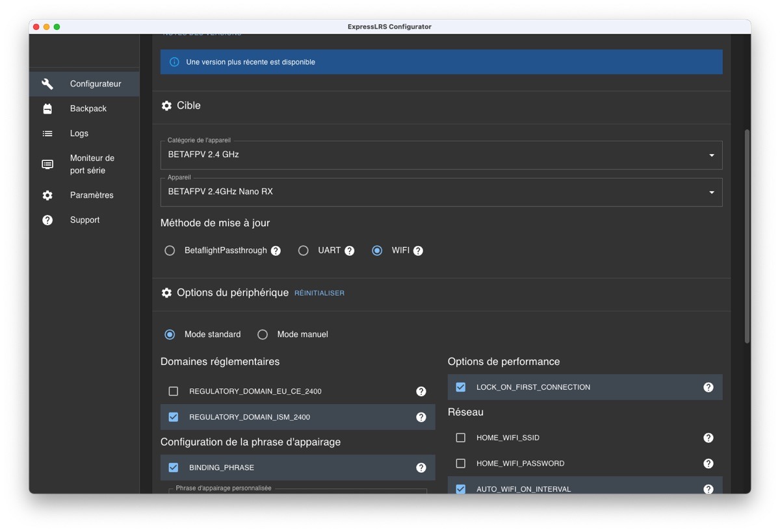Image resolution: width=780 pixels, height=532 pixels.
Task: Uncheck REGULATORY_DOMAIN_ISM_2400 checkbox
Action: pyautogui.click(x=174, y=417)
